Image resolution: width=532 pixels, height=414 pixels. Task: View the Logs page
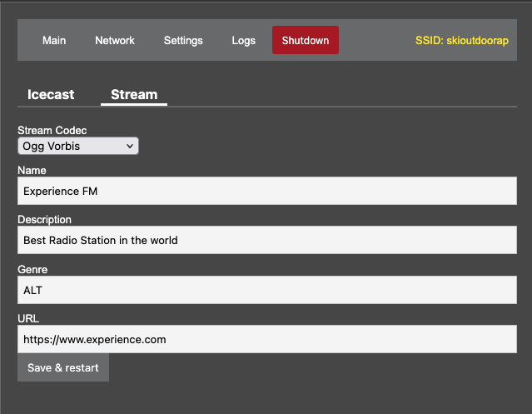point(244,40)
